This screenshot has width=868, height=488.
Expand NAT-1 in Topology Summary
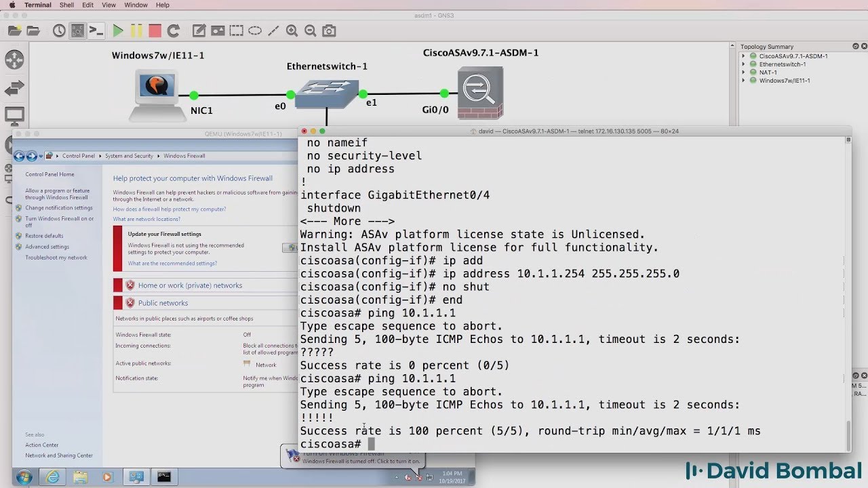[x=743, y=73]
